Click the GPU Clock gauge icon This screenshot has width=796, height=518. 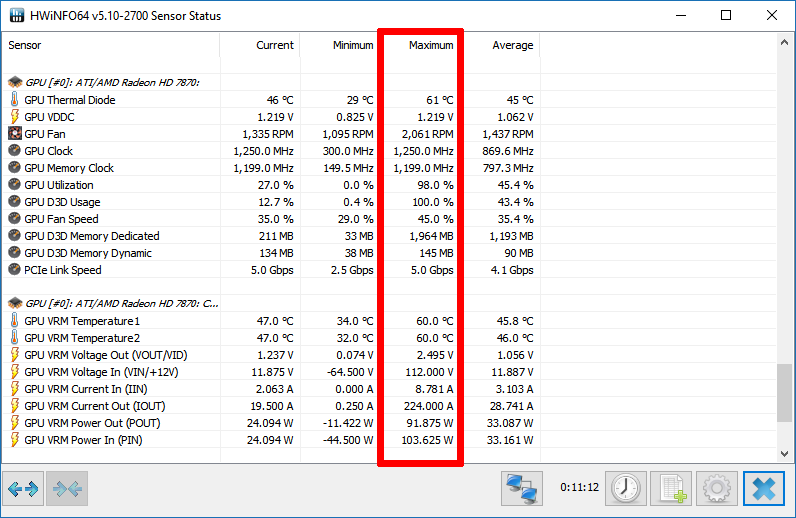click(15, 150)
